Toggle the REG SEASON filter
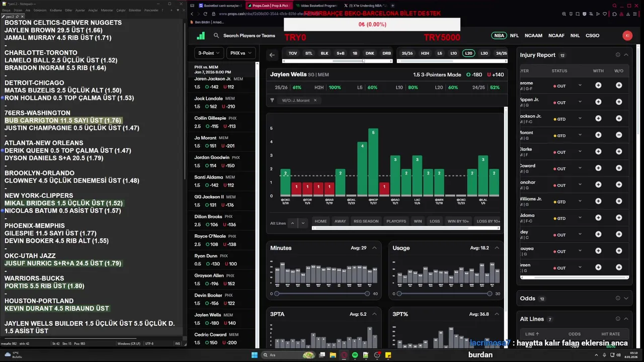This screenshot has height=362, width=644. coord(366,221)
